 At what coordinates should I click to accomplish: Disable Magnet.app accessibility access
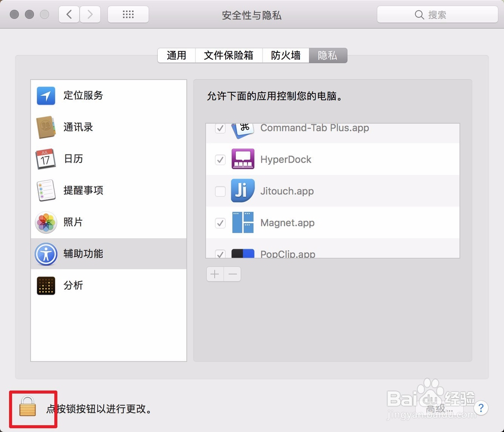220,223
